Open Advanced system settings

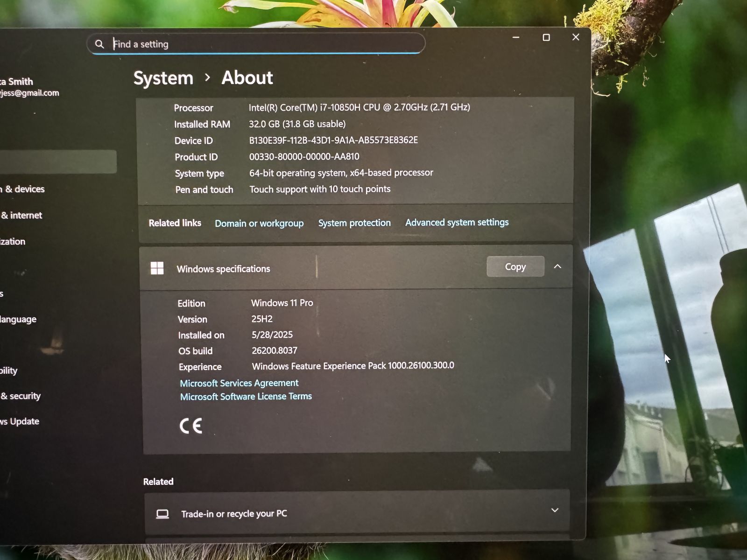tap(457, 222)
